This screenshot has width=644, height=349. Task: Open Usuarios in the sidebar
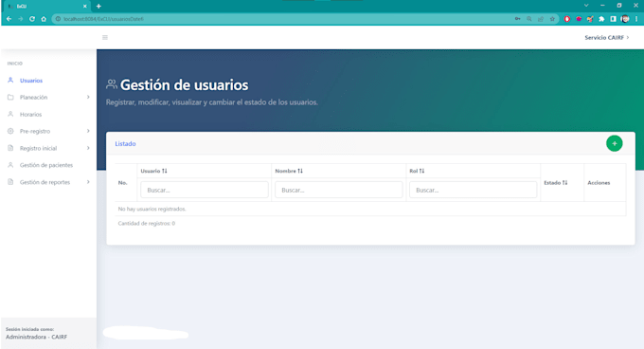pyautogui.click(x=31, y=81)
